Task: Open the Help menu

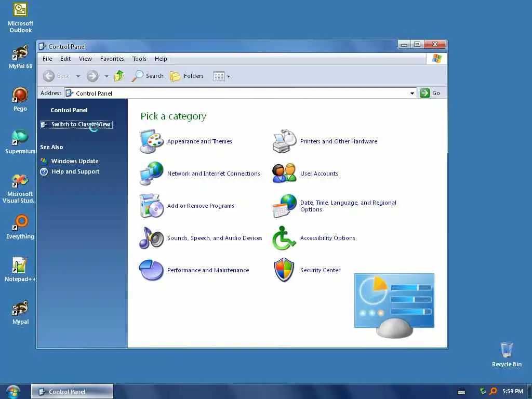Action: tap(161, 59)
